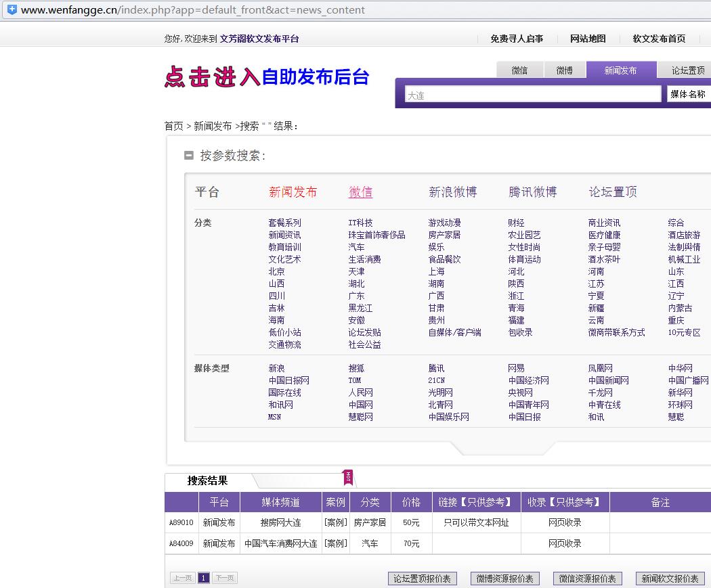Image resolution: width=711 pixels, height=588 pixels.
Task: Click the search keyword input field
Action: (x=533, y=94)
